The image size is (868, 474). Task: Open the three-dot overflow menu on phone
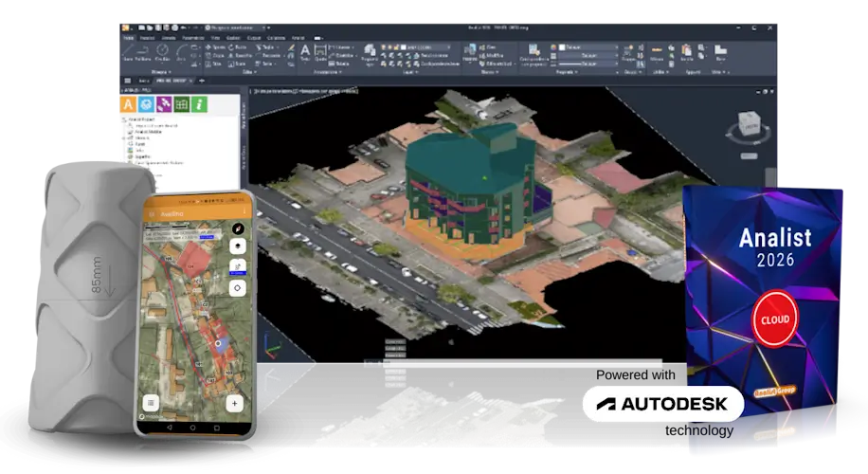point(244,212)
